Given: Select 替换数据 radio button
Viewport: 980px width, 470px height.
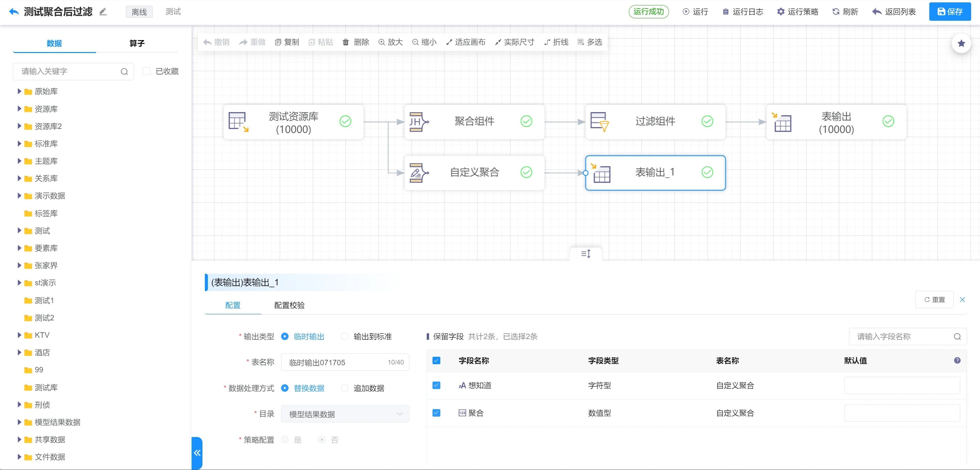Looking at the screenshot, I should (284, 388).
